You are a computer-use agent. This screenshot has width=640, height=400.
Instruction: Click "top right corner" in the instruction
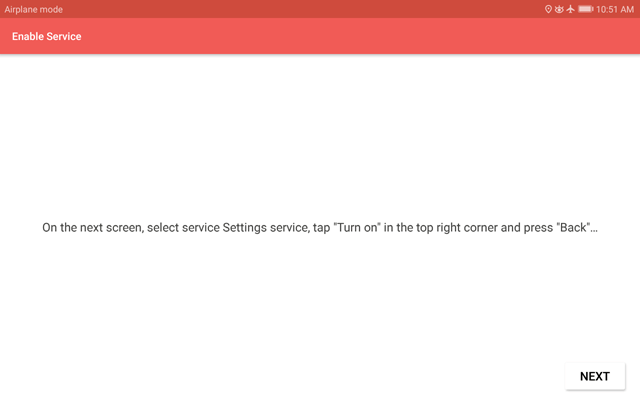[457, 227]
